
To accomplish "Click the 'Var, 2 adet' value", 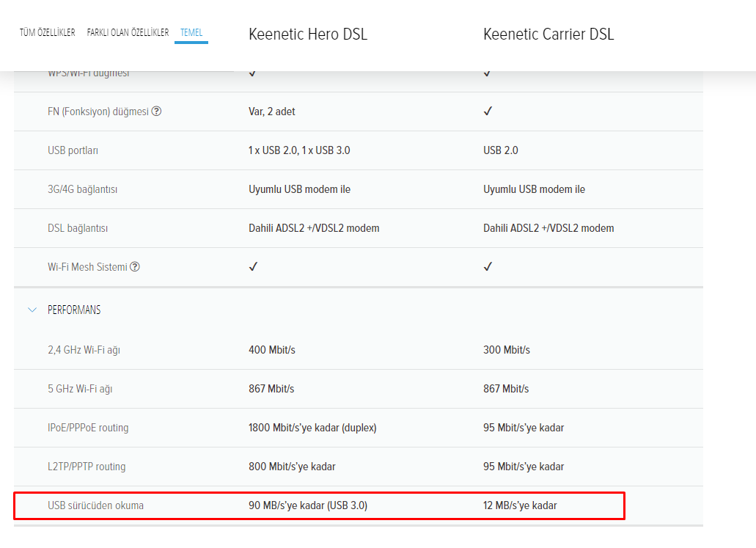I will coord(272,112).
